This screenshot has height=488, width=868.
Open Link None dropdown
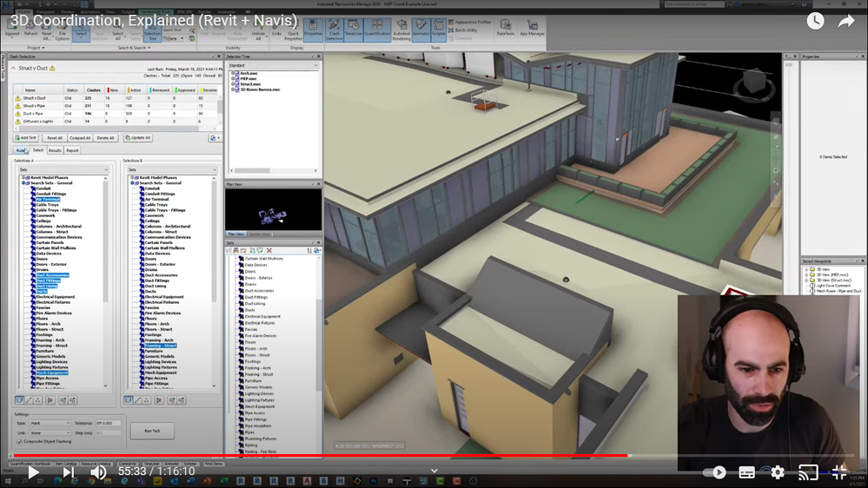(50, 432)
